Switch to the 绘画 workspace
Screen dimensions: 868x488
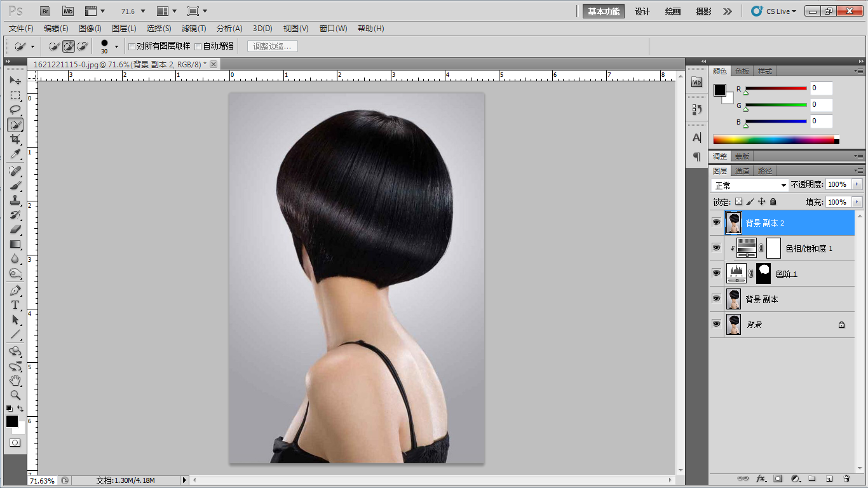tap(673, 11)
